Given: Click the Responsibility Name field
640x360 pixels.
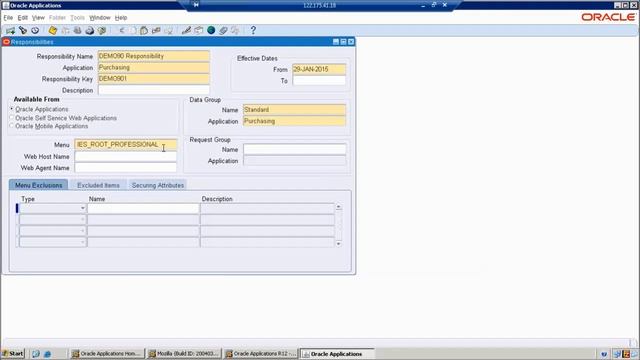Looking at the screenshot, I should click(x=154, y=56).
